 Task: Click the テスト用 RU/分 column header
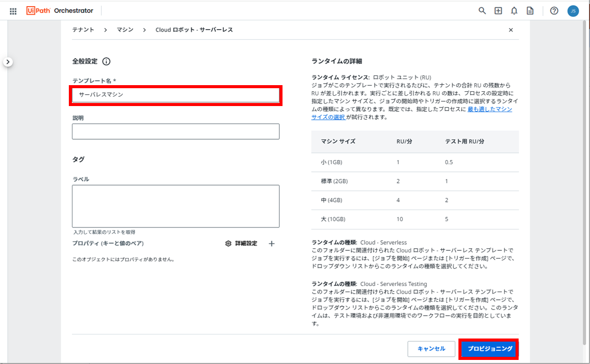pos(465,141)
